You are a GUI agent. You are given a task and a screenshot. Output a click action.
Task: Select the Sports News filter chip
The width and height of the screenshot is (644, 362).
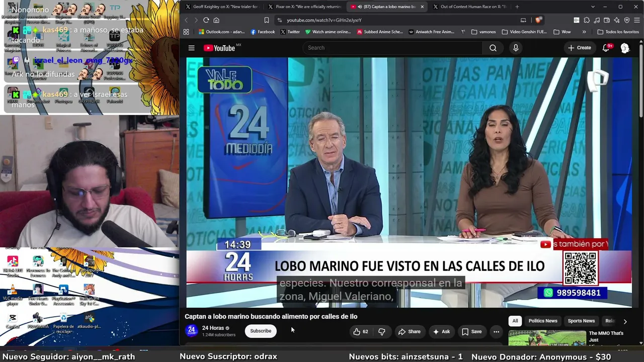581,321
